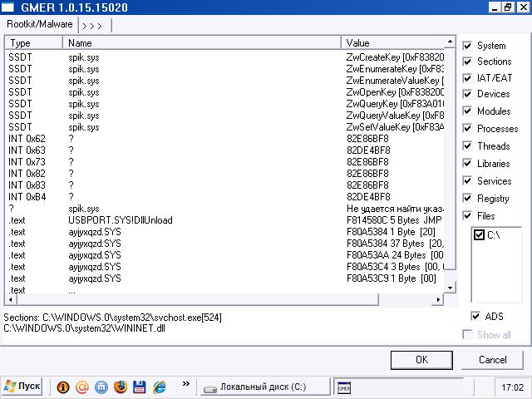Select the ZwEnumerateKey SSDT row
This screenshot has width=532, height=399.
[224, 69]
